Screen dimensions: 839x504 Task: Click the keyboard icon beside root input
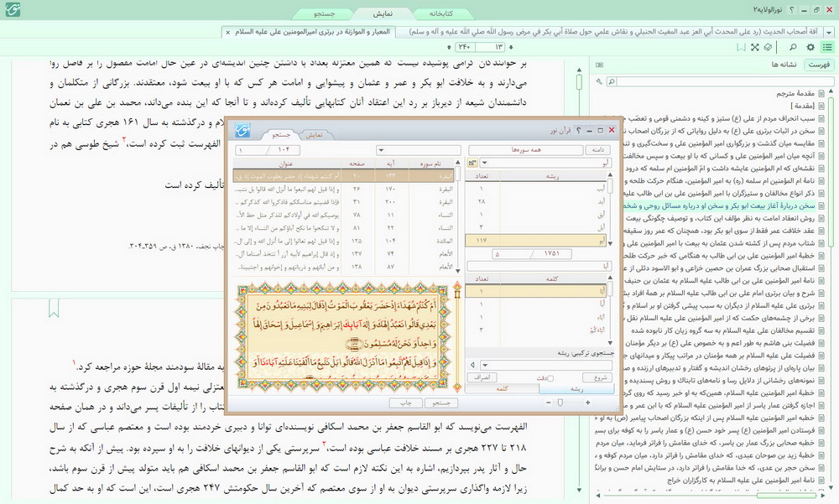(x=472, y=163)
